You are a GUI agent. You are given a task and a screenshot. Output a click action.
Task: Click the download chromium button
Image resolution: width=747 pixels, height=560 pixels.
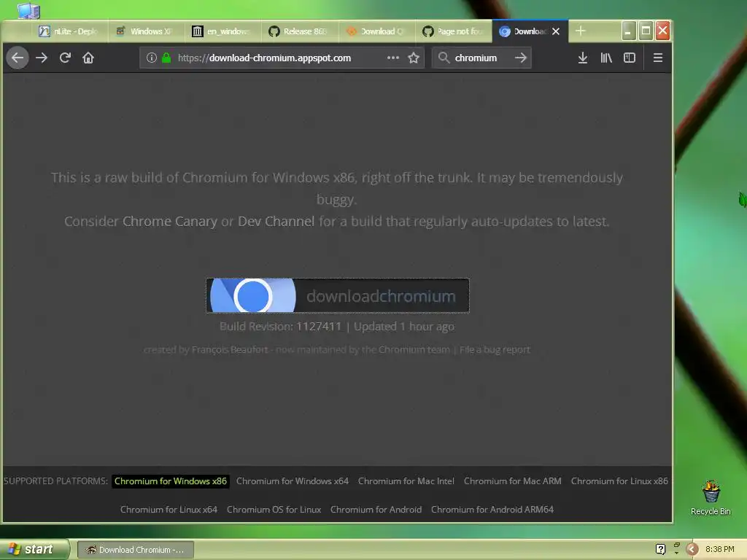tap(337, 296)
